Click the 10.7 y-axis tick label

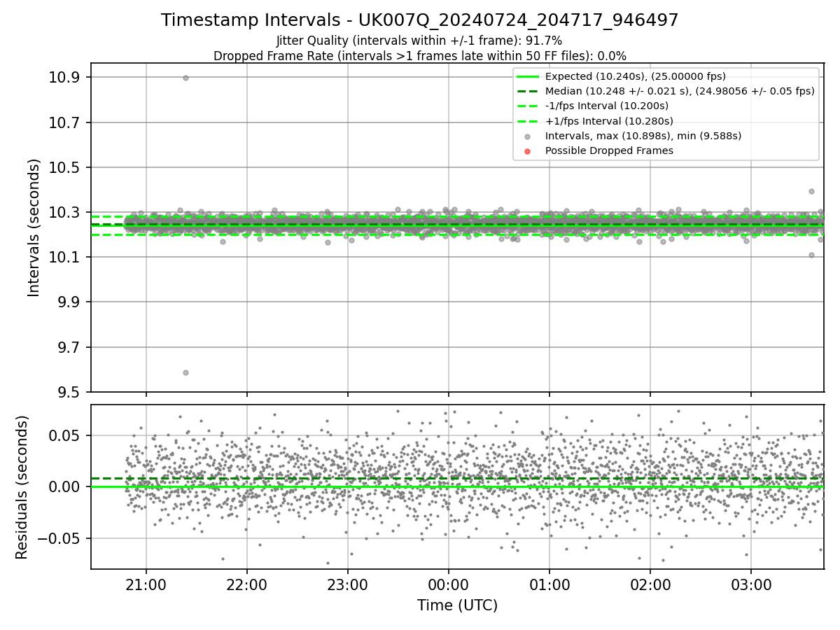click(x=66, y=122)
